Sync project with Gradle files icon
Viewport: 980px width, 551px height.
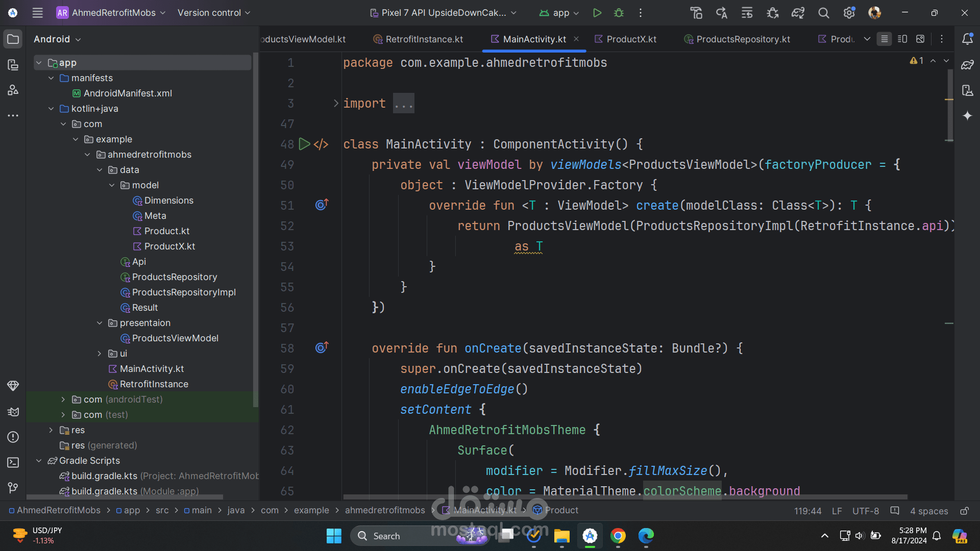tap(798, 13)
